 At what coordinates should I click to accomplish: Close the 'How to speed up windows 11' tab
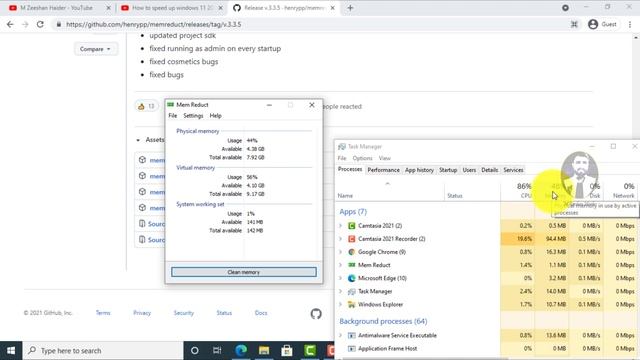click(x=220, y=8)
